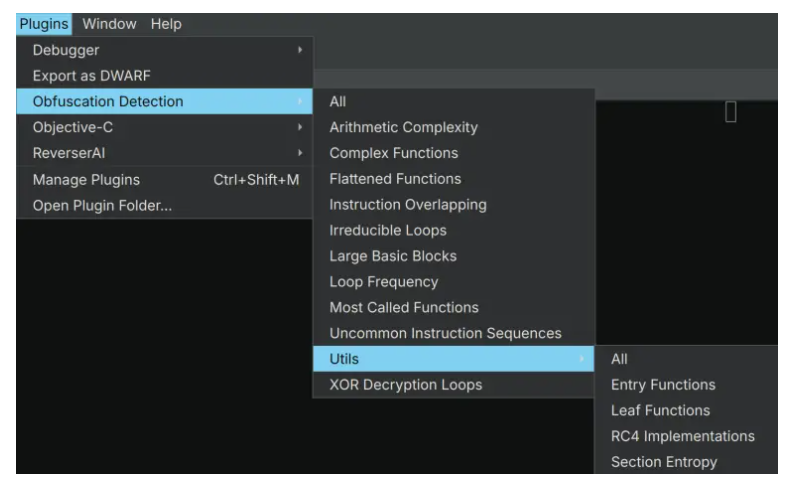Run Arithmetic Complexity detection
Image resolution: width=801 pixels, height=485 pixels.
click(x=454, y=127)
